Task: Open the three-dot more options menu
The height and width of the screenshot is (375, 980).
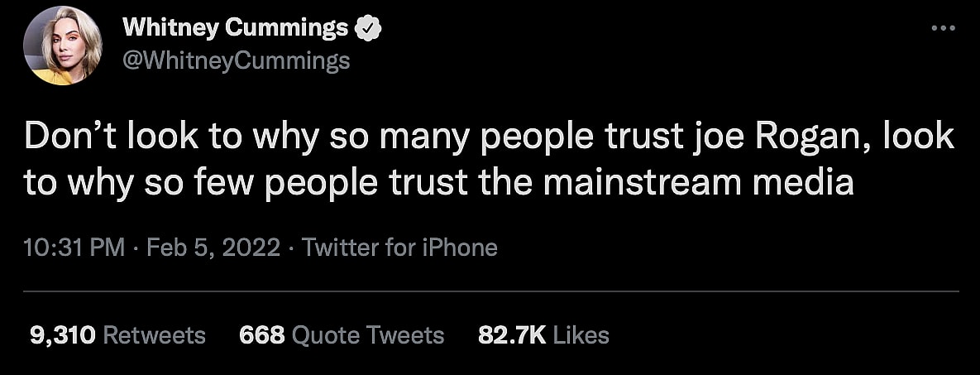Action: (943, 28)
